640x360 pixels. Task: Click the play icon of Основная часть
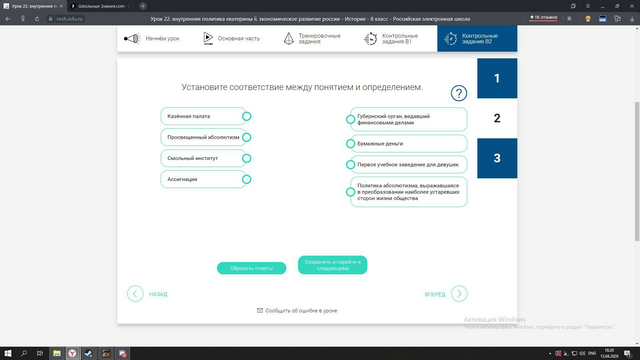tap(208, 38)
